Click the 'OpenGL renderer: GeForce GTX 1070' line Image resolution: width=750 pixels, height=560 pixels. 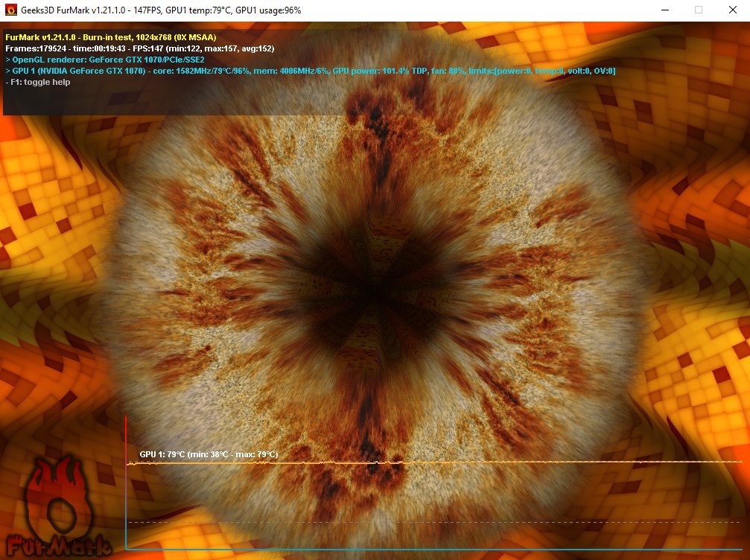tap(105, 60)
